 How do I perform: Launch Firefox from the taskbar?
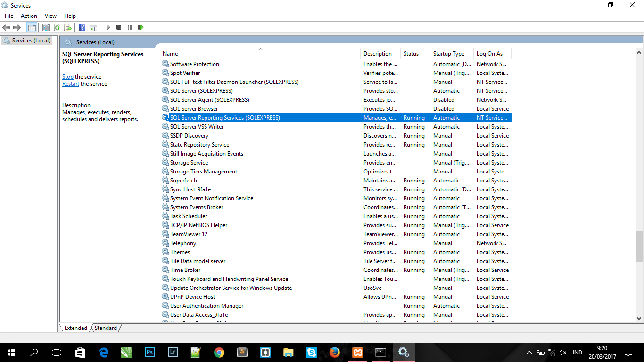tap(335, 352)
